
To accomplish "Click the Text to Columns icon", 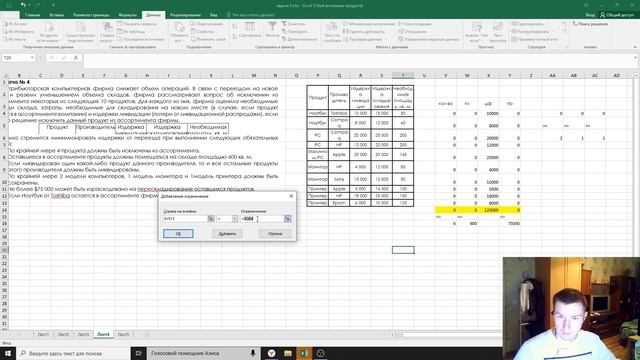I will coord(332,32).
